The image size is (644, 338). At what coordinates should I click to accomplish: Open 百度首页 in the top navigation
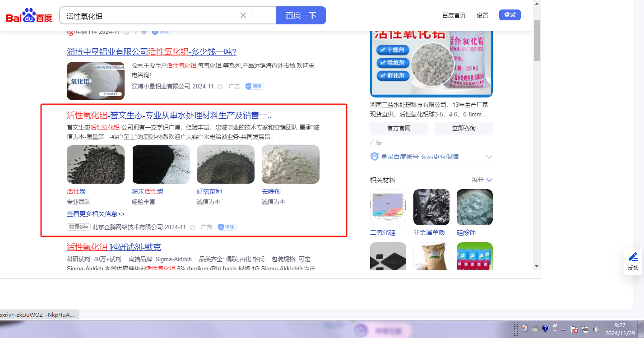[454, 15]
